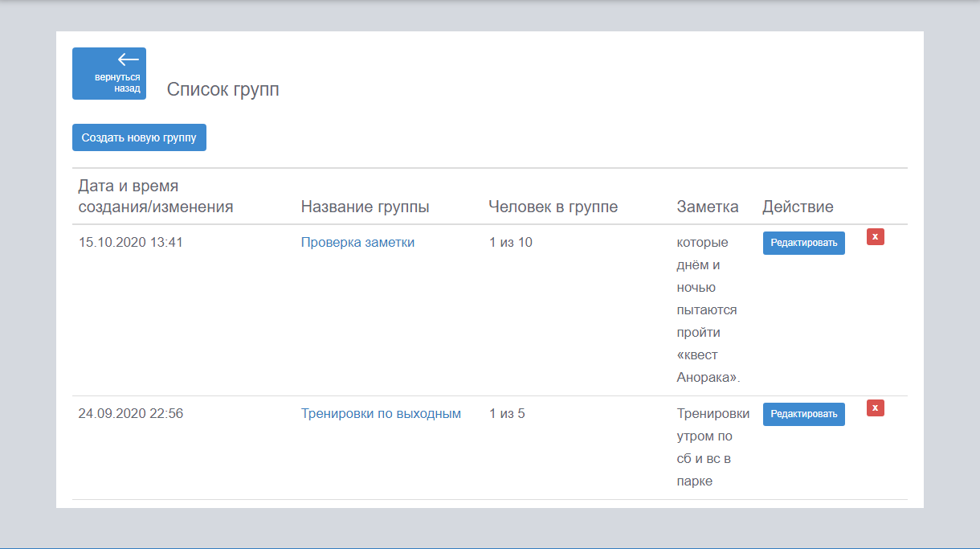Go back with the вернуться назад button

click(109, 73)
